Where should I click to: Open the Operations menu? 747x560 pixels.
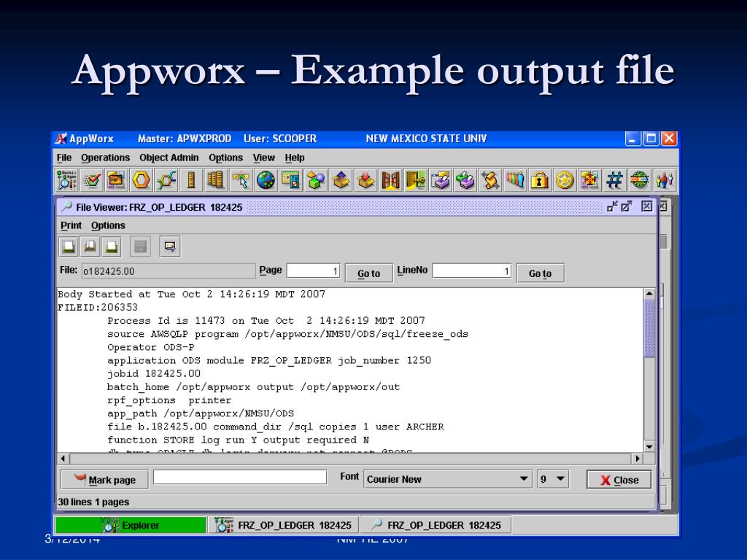pyautogui.click(x=105, y=157)
